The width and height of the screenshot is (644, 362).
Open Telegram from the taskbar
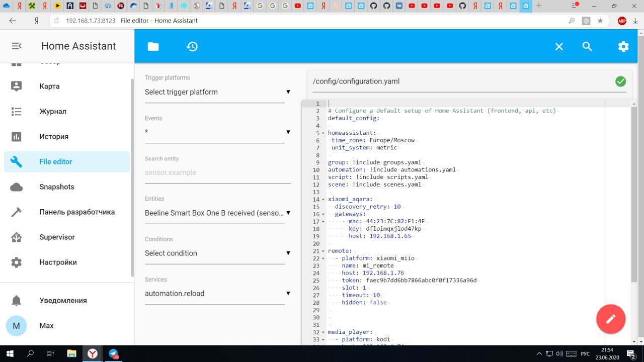pos(114,353)
